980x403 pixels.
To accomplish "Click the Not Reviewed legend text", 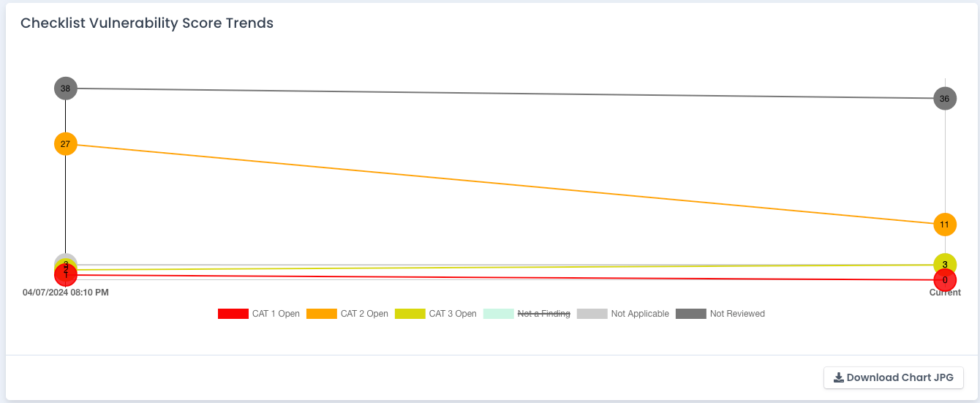I will tap(737, 314).
